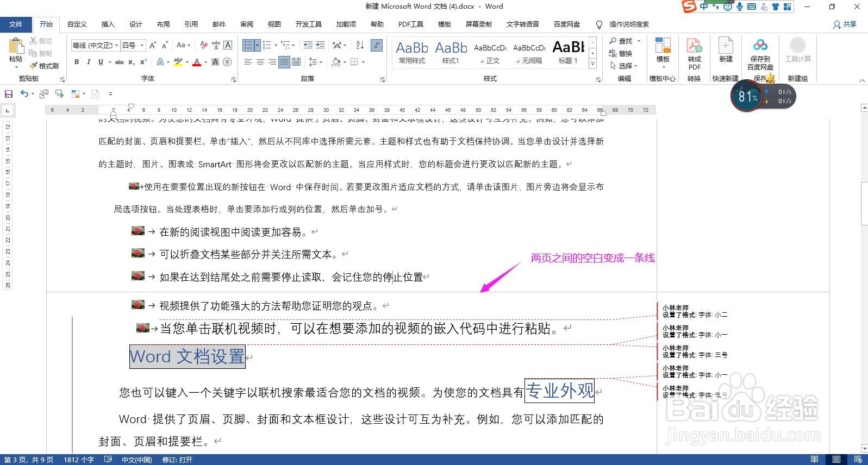This screenshot has height=465, width=868.
Task: Click the vertical document scrollbar
Action: click(864, 204)
